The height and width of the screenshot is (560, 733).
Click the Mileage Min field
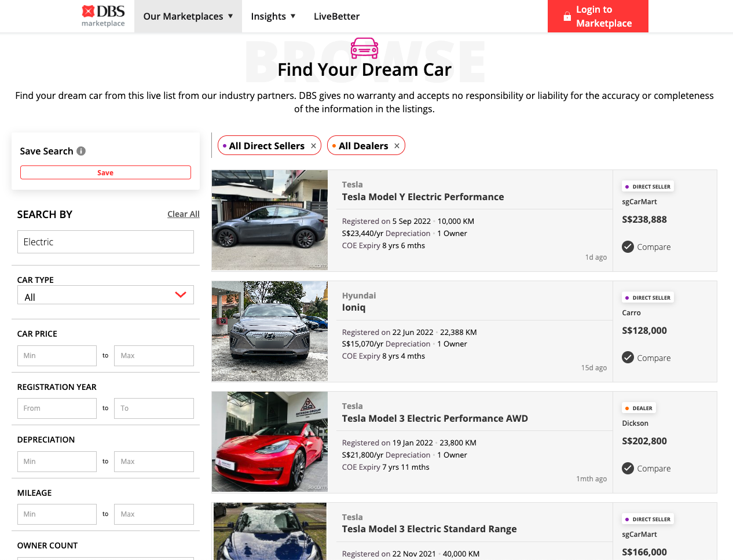57,514
